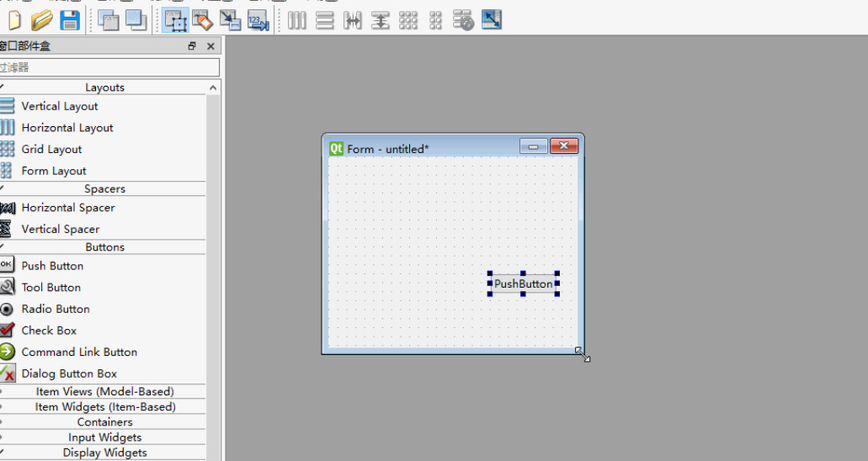Click the Lay Out in a Form Layout icon
This screenshot has height=461, width=868.
pyautogui.click(x=435, y=20)
